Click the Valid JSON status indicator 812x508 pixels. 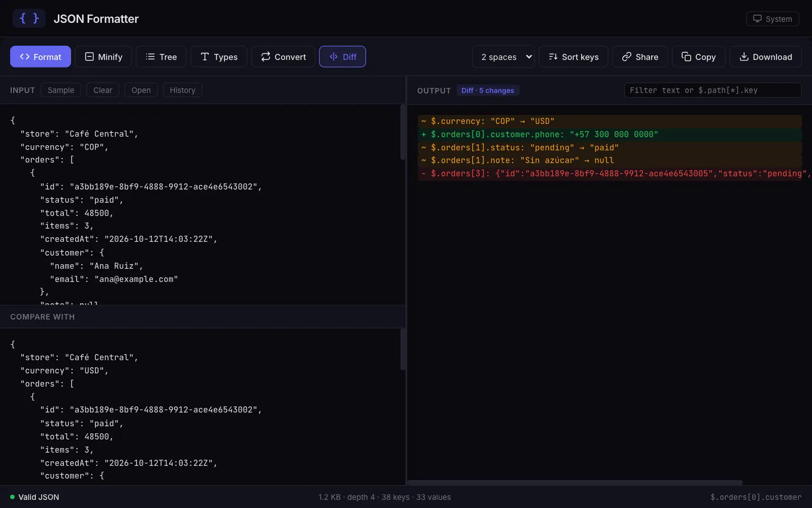[x=35, y=497]
